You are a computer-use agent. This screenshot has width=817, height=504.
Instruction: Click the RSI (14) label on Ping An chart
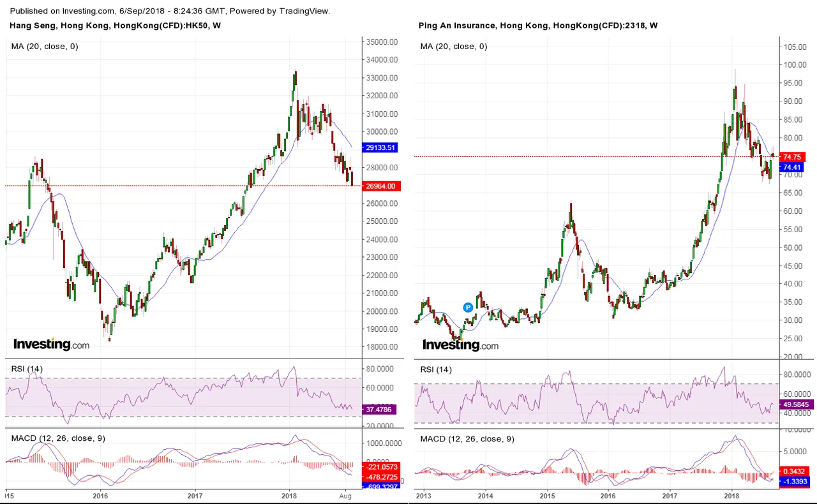[x=435, y=369]
